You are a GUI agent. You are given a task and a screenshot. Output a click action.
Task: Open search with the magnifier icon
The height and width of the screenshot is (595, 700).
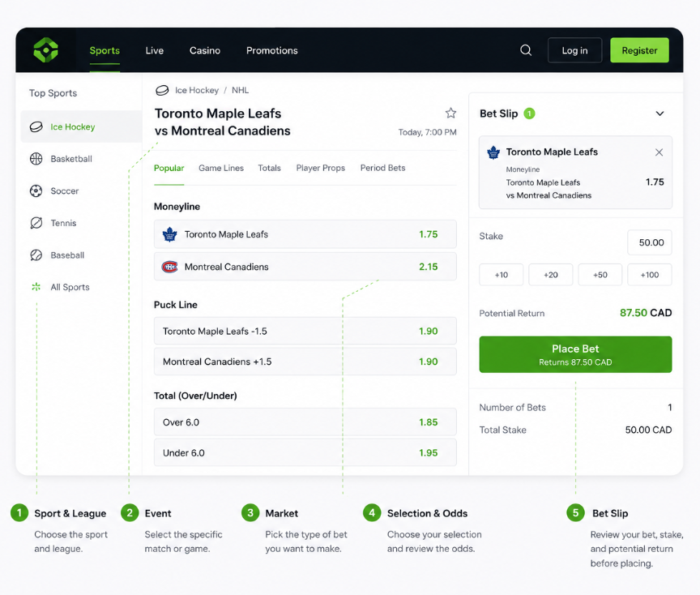526,50
